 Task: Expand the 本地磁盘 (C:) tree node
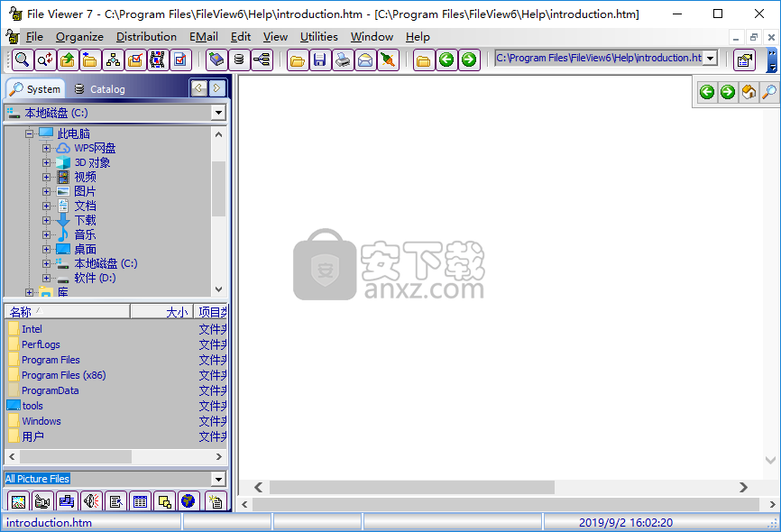(x=46, y=263)
